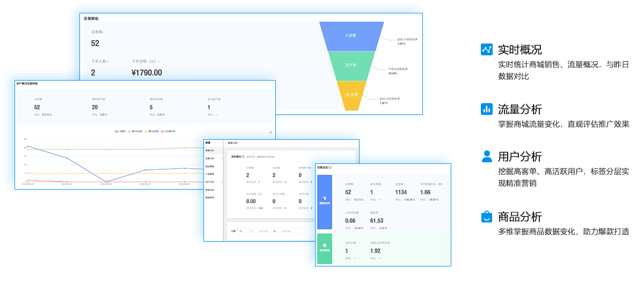Click the start date input field
This screenshot has width=644, height=281.
coord(263,232)
